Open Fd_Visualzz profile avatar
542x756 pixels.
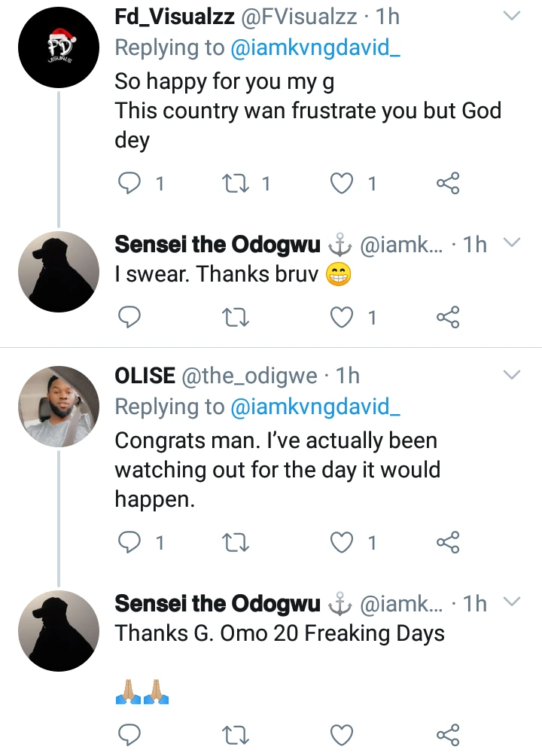coord(59,47)
